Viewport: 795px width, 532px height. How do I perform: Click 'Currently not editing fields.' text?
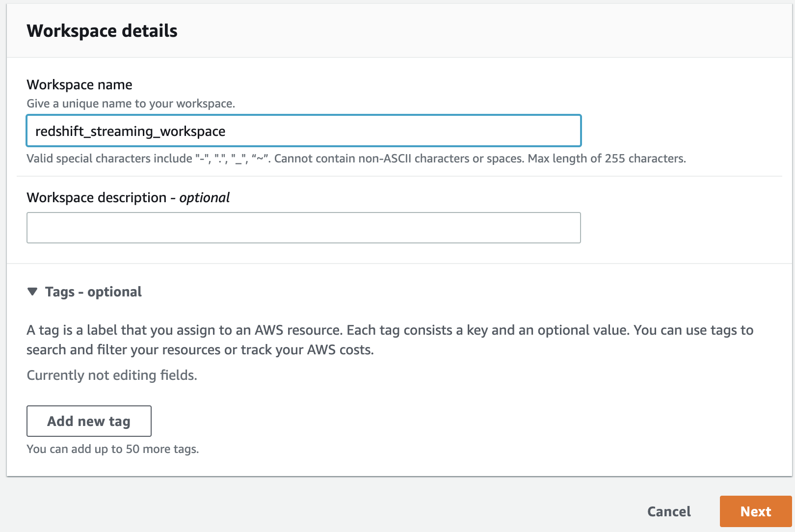tap(112, 375)
